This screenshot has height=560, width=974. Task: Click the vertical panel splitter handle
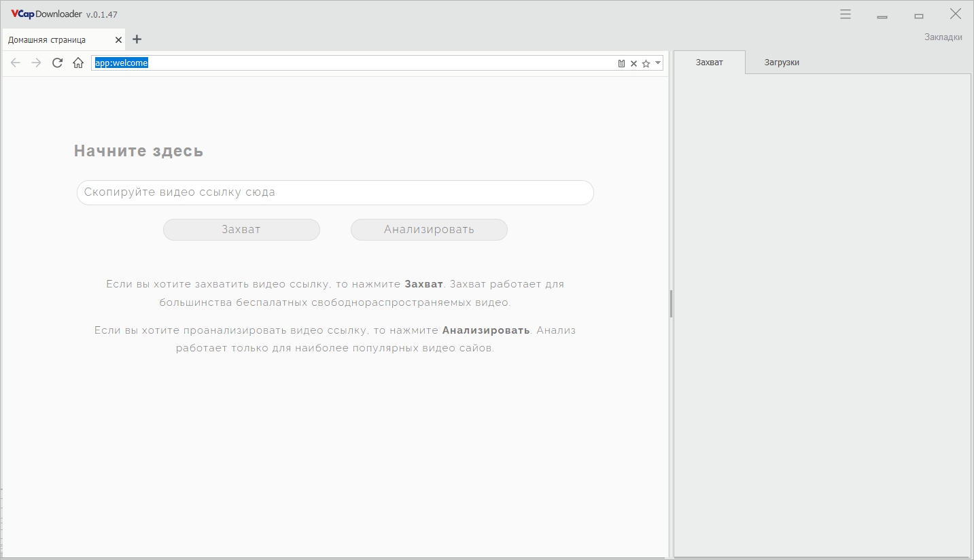click(x=671, y=304)
